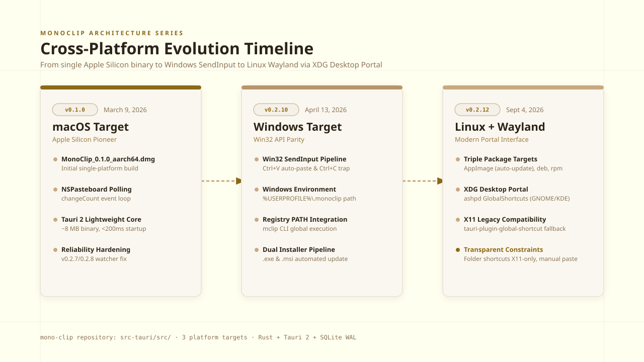
Task: Click the Tauri 2 Lightweight Core heading
Action: coord(101,219)
